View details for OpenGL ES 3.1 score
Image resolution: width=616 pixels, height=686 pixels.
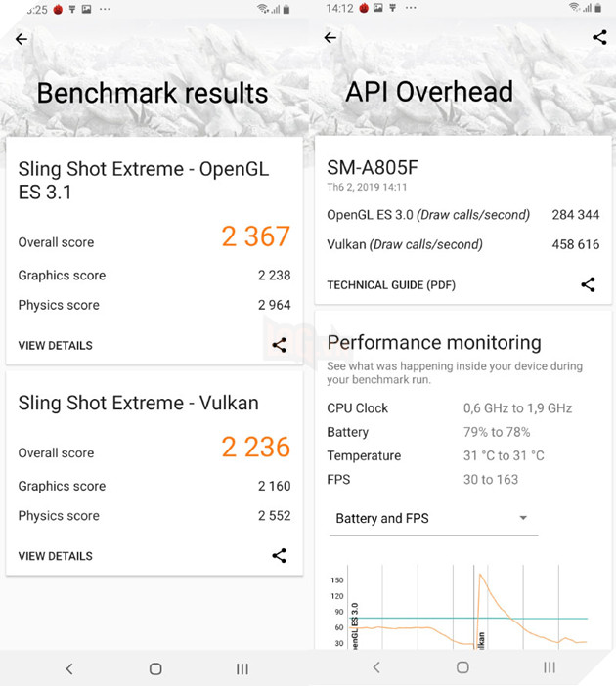pyautogui.click(x=56, y=345)
